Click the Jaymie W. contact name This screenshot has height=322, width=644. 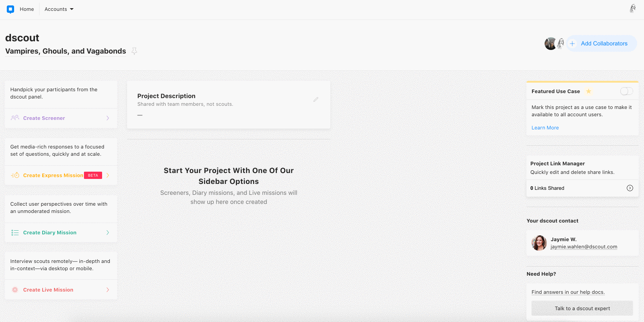[x=564, y=239]
